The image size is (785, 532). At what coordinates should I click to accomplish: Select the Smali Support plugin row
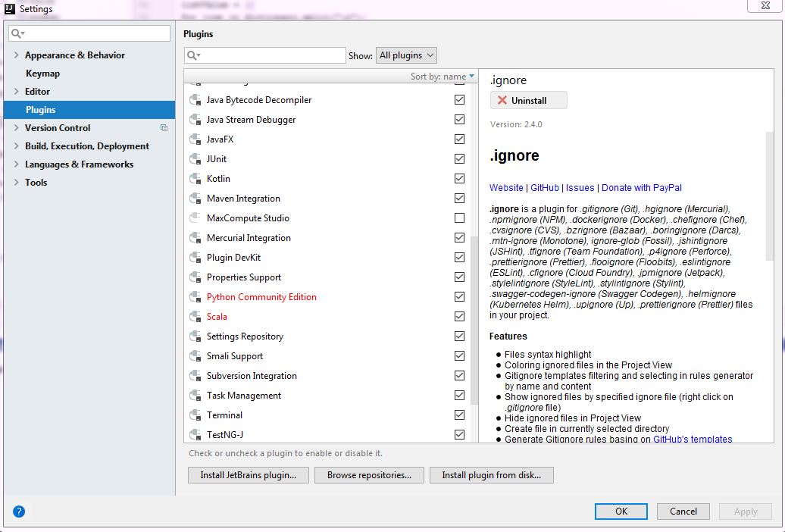327,355
